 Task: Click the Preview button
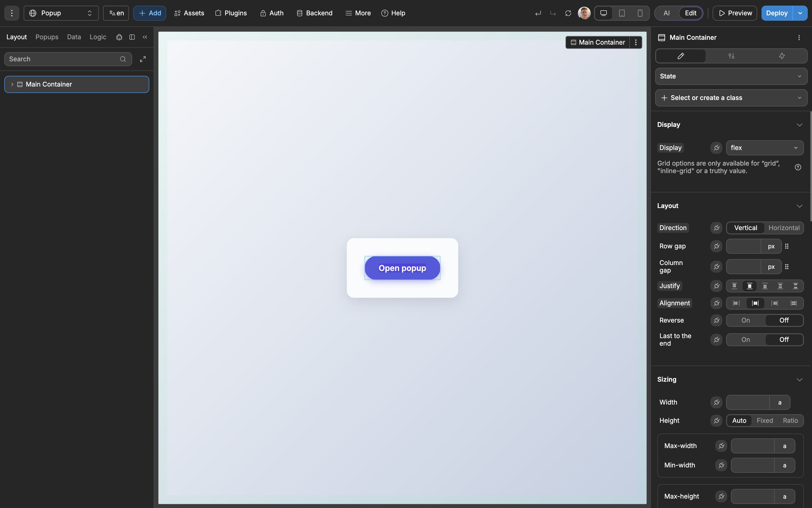coord(735,13)
